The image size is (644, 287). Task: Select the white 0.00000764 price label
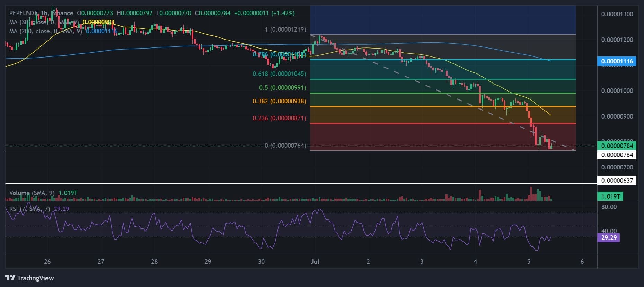click(x=617, y=155)
